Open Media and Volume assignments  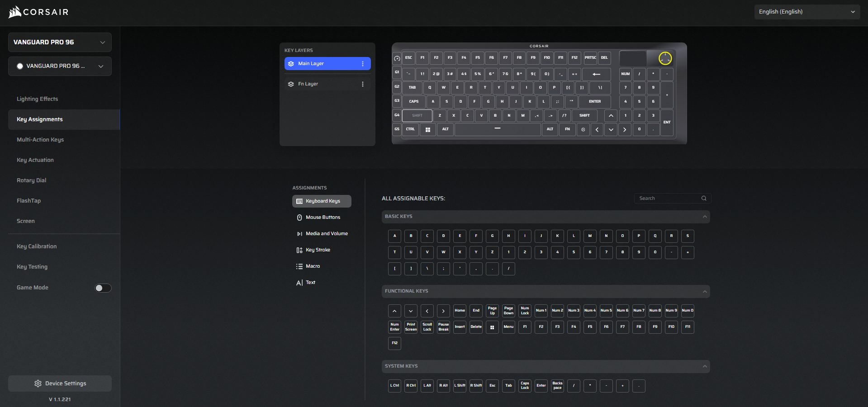pyautogui.click(x=322, y=234)
